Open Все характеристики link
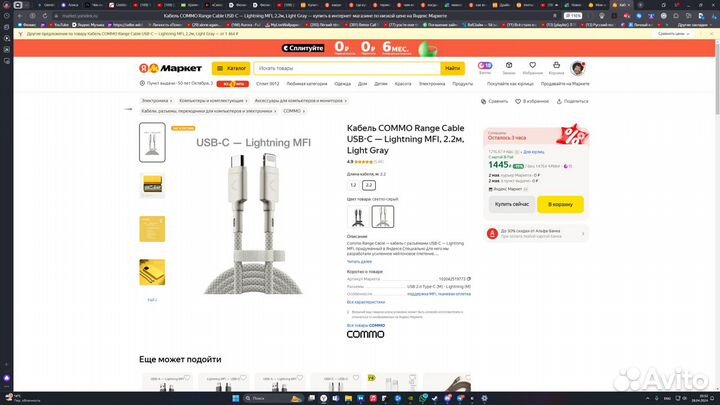The width and height of the screenshot is (720, 405). coord(366,302)
